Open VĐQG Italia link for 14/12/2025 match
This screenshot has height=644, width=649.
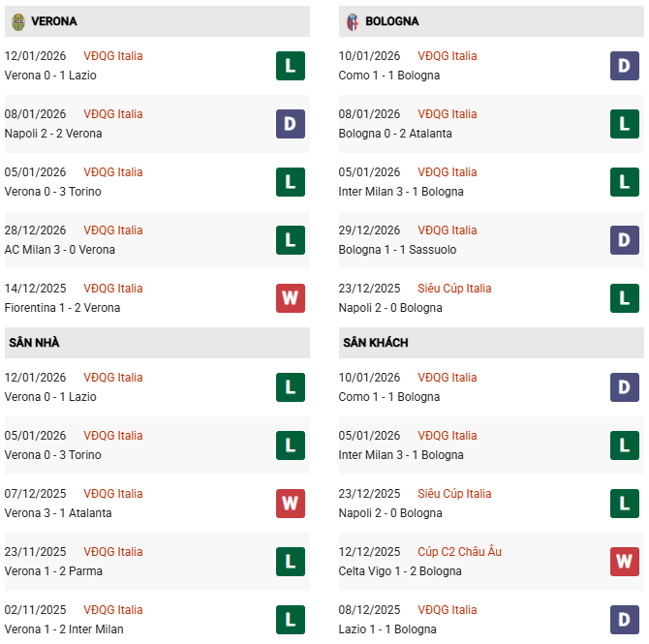pos(112,289)
